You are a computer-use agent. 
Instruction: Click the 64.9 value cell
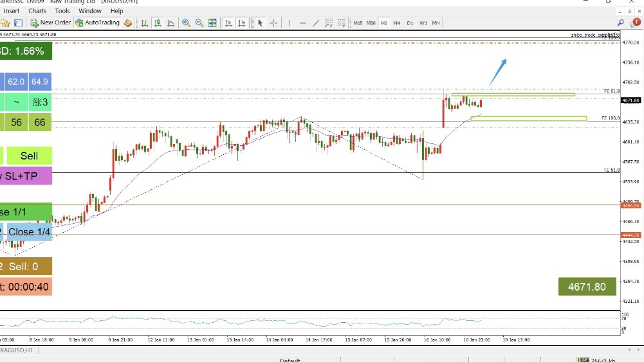point(40,82)
